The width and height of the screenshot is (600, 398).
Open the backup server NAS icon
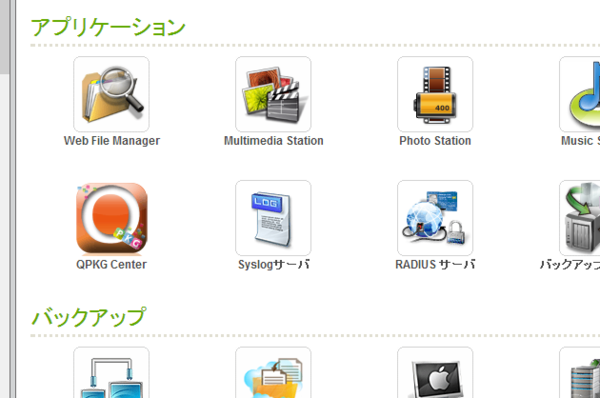pyautogui.click(x=579, y=218)
